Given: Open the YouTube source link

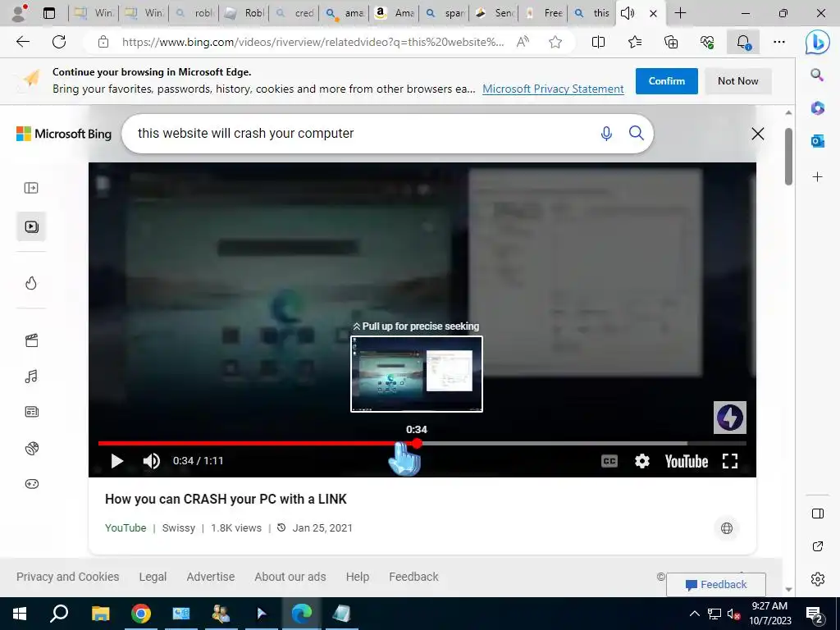Looking at the screenshot, I should (126, 527).
